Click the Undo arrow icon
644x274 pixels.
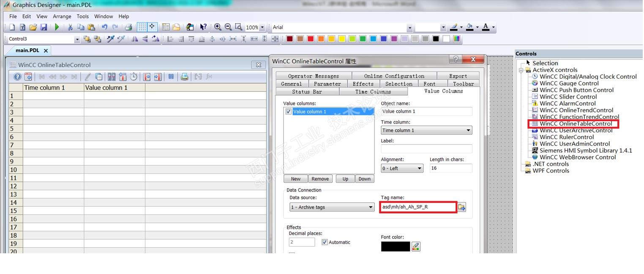click(104, 27)
